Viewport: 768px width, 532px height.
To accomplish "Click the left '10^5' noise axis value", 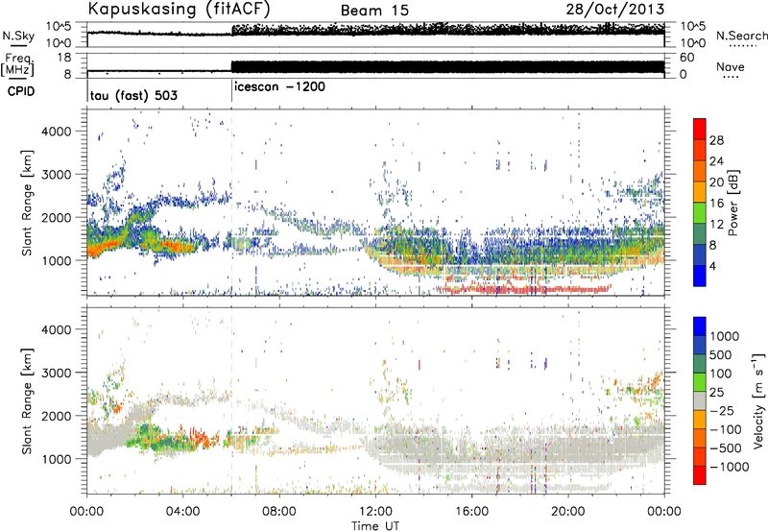I will (59, 27).
